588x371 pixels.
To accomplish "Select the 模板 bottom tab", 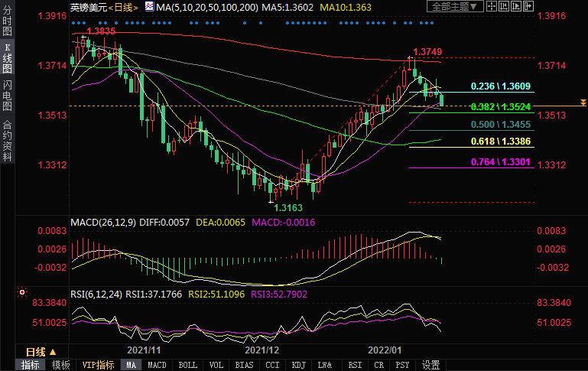I will [60, 365].
